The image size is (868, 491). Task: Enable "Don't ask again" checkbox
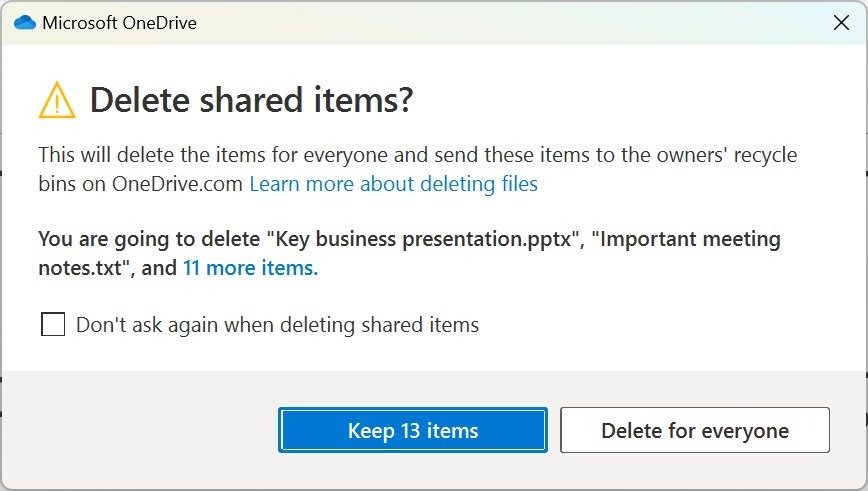click(x=53, y=325)
